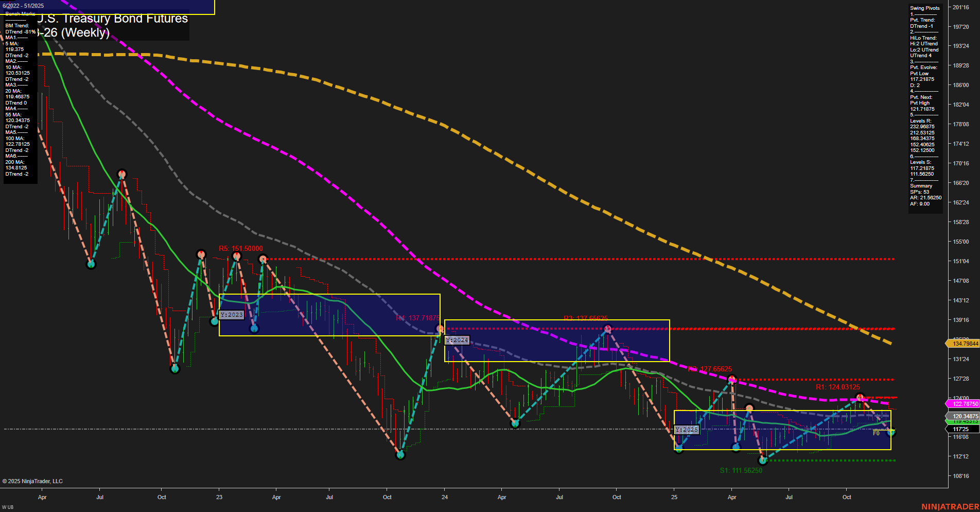980x512 pixels.
Task: Click the pink pivot circle above R1 124.03125
Action: [x=860, y=398]
